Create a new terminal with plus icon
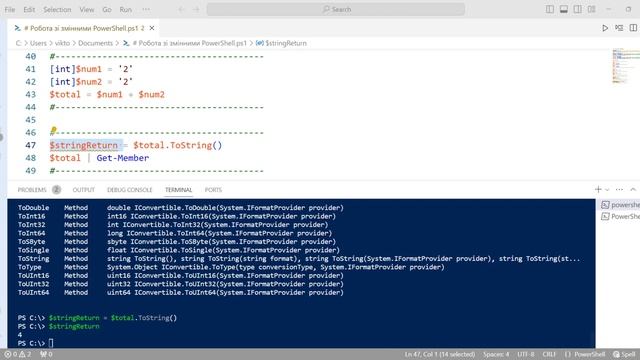Viewport: 640px width, 360px height. pos(598,189)
